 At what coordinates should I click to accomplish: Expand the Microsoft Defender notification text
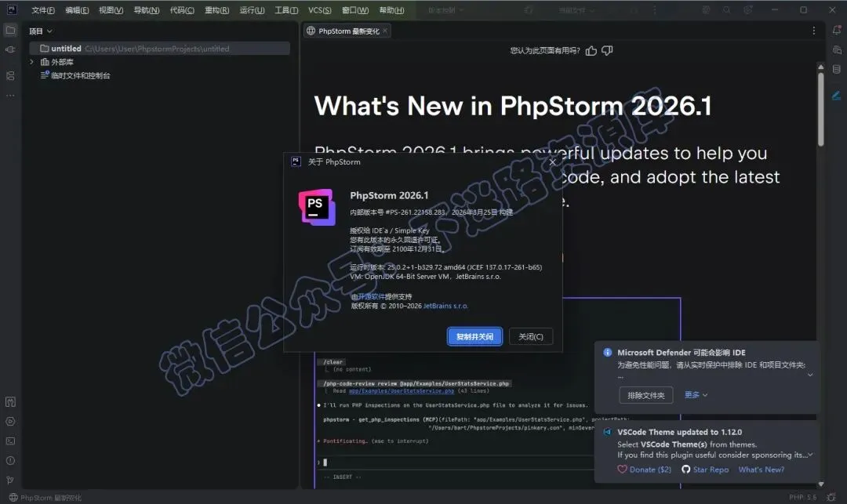pyautogui.click(x=809, y=375)
